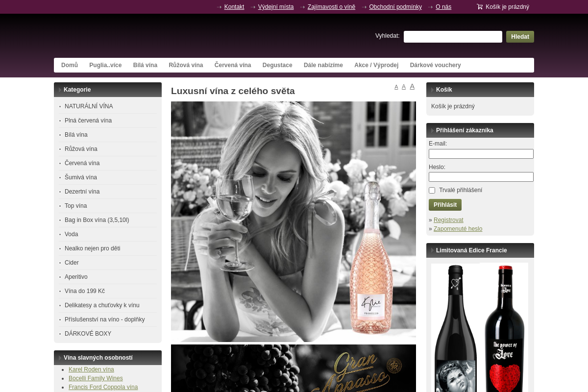
Task: Click the Hledat search button
Action: (x=519, y=36)
